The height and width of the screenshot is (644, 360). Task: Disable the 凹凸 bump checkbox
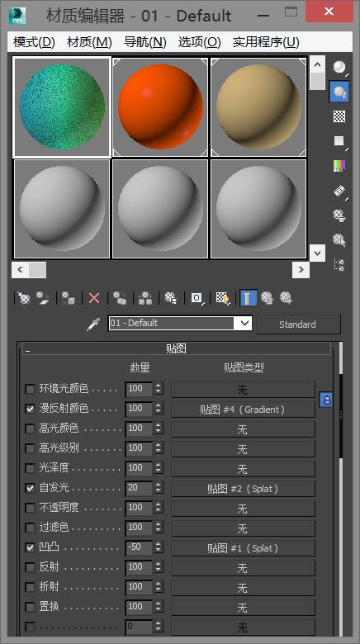pos(30,547)
